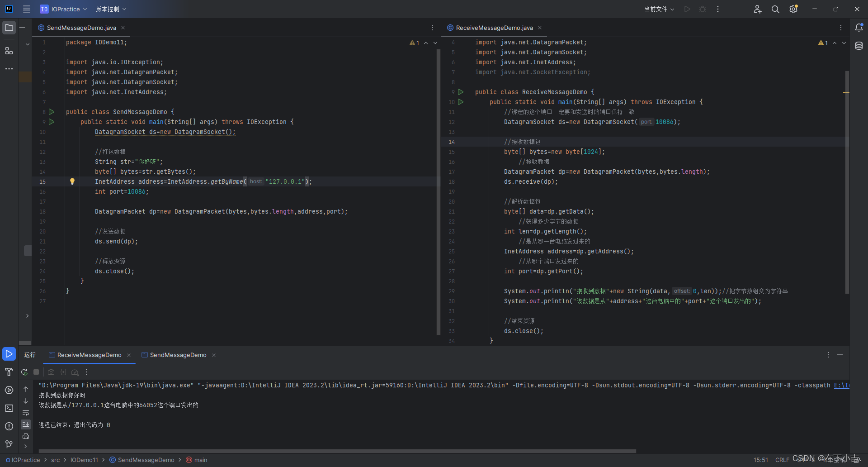Toggle scroll to end in console
This screenshot has width=868, height=467.
tap(26, 424)
